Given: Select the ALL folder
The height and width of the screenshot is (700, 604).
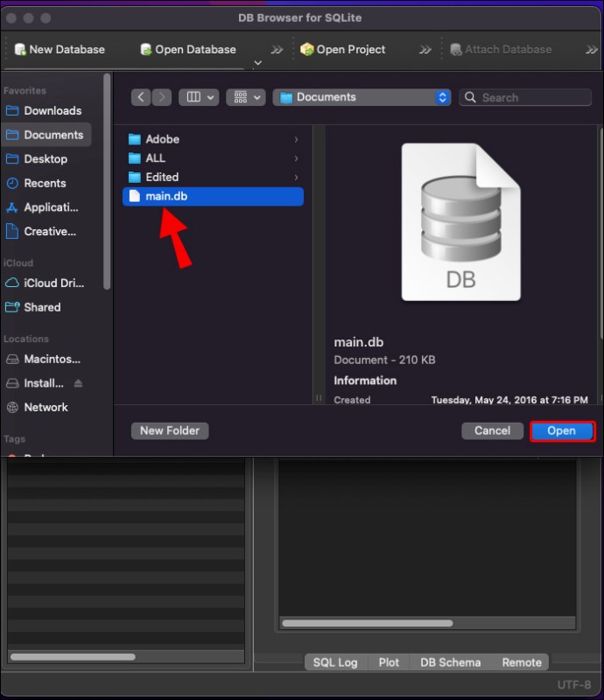Looking at the screenshot, I should tap(213, 158).
